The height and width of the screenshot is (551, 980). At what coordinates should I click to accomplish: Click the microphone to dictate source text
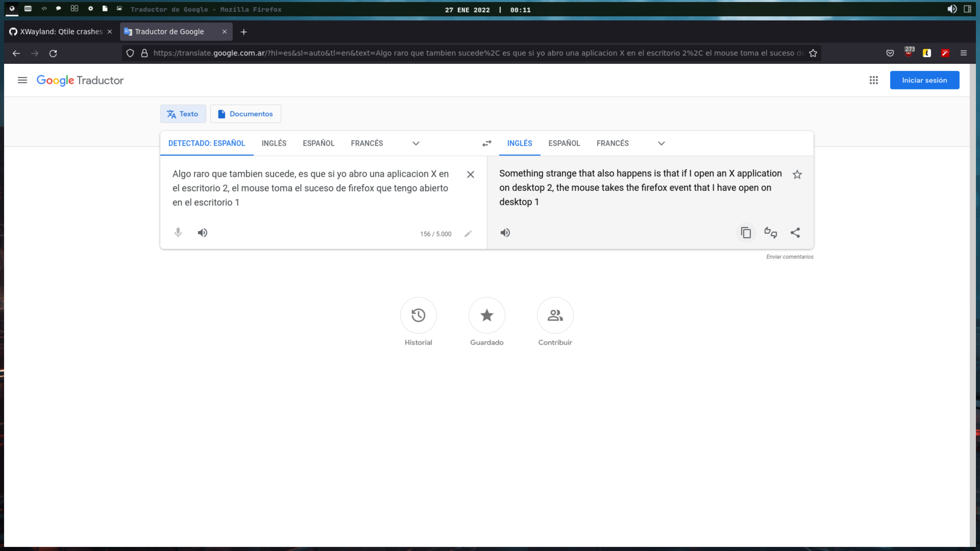pyautogui.click(x=178, y=232)
